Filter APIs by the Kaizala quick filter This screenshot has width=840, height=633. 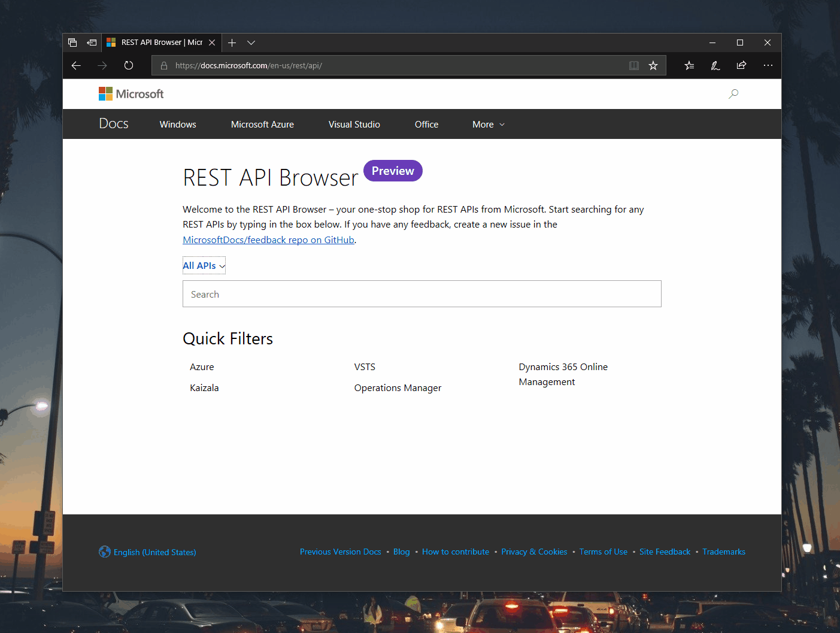coord(204,387)
